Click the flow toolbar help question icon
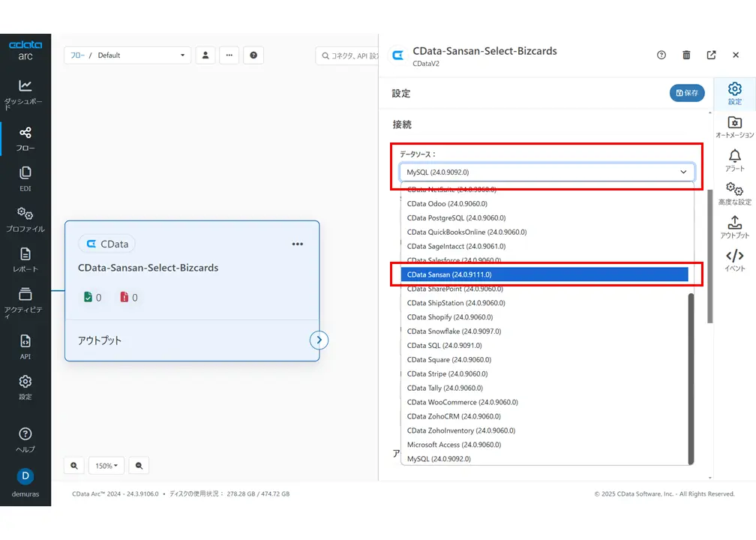Viewport: 756px width, 540px height. coord(253,55)
